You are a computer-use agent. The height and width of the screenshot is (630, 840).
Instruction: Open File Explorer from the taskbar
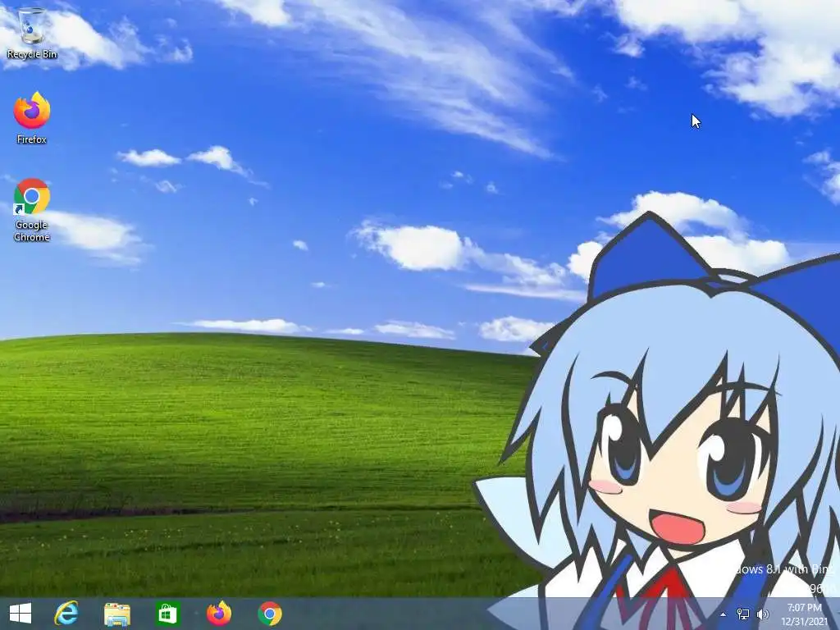116,614
